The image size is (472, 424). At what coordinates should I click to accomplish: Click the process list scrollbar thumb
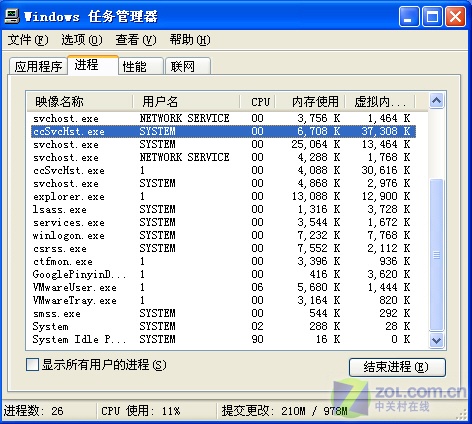pos(436,255)
